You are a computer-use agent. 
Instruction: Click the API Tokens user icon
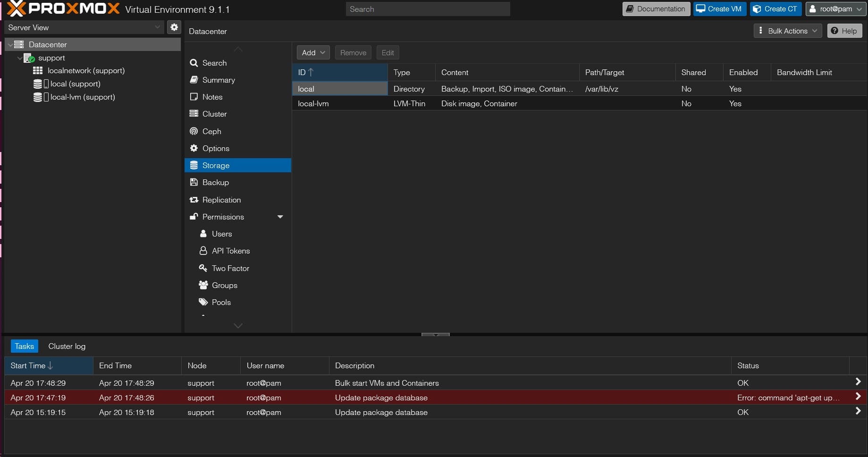[203, 251]
